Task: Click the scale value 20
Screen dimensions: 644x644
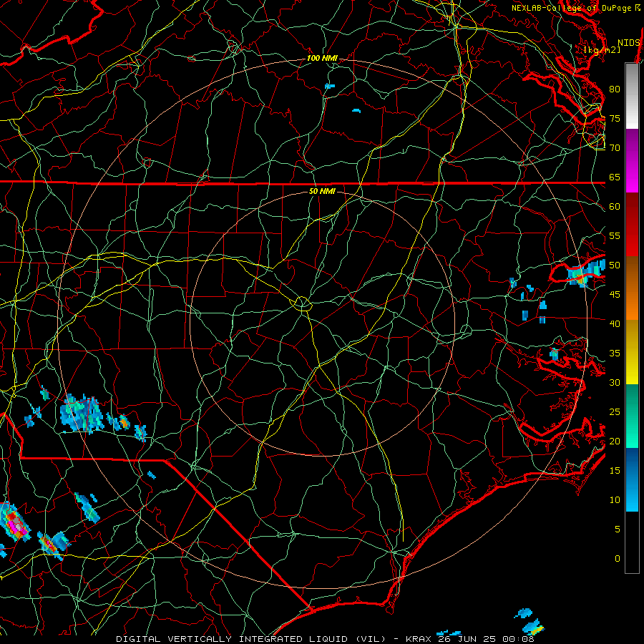Action: click(615, 441)
